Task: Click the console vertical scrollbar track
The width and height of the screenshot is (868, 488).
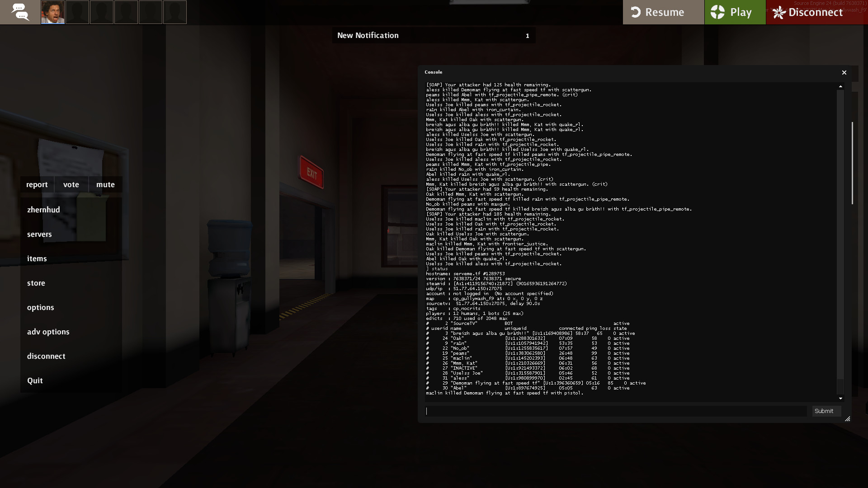Action: point(840,242)
